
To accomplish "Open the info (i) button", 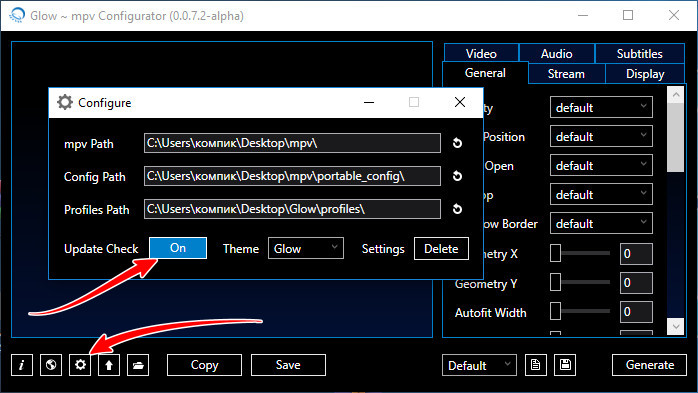I will [x=22, y=365].
